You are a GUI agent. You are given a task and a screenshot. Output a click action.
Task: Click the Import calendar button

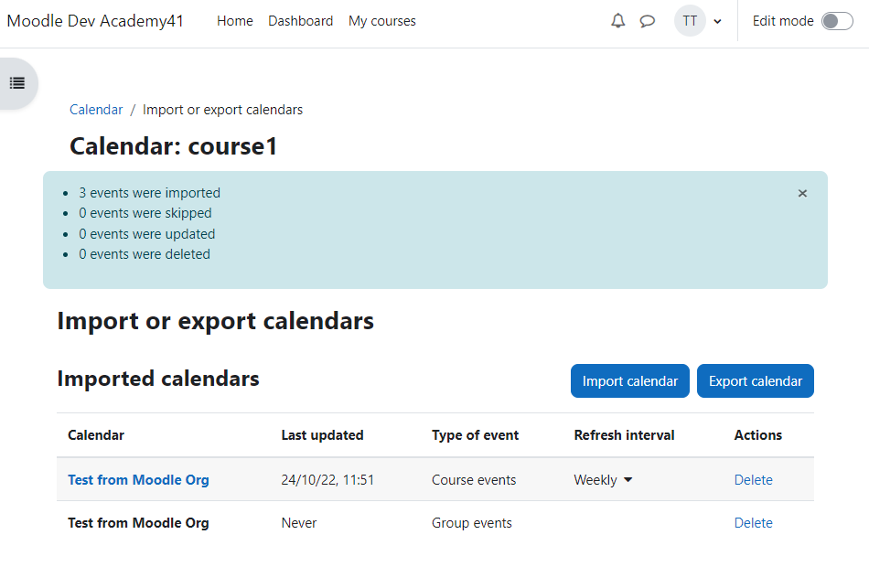coord(630,380)
